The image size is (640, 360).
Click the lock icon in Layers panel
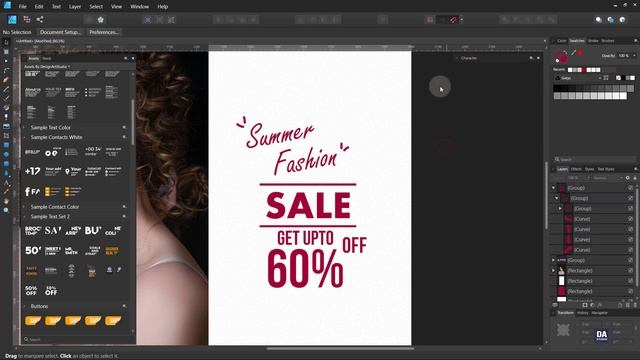click(x=635, y=178)
